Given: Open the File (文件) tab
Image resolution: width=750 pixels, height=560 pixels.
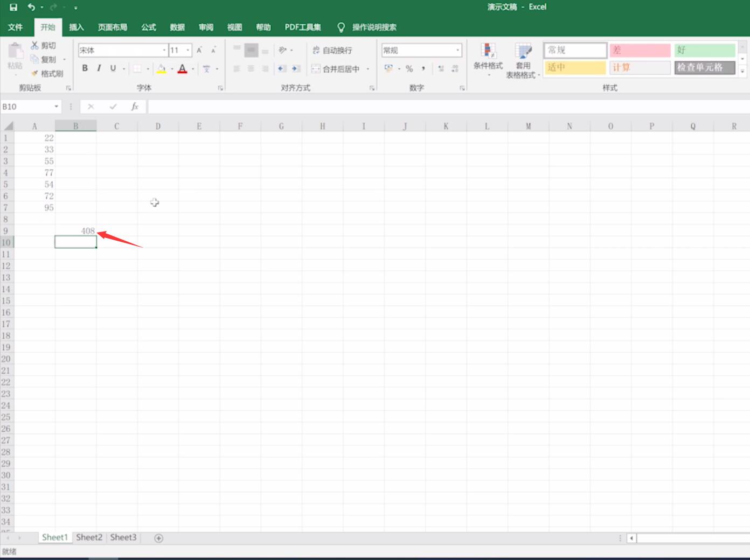Looking at the screenshot, I should click(15, 27).
